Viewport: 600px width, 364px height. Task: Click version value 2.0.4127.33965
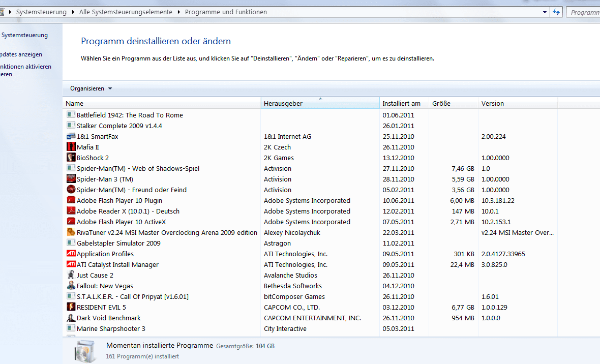503,254
